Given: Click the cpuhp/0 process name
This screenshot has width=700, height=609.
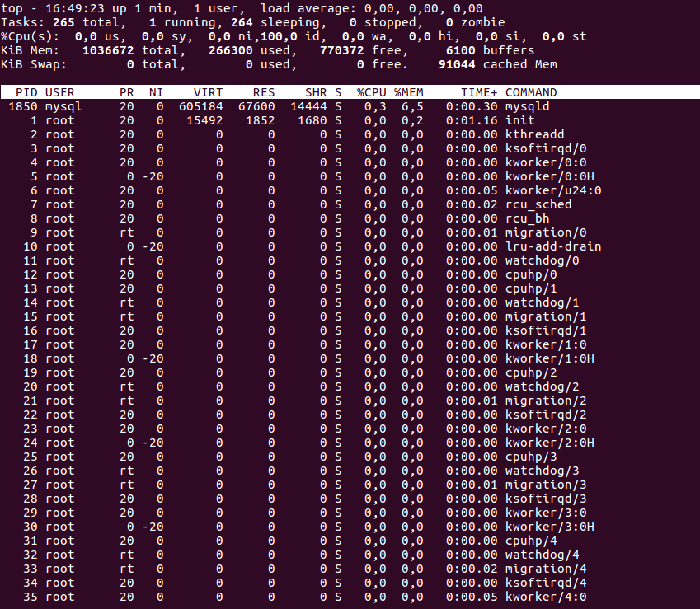Looking at the screenshot, I should click(531, 274).
